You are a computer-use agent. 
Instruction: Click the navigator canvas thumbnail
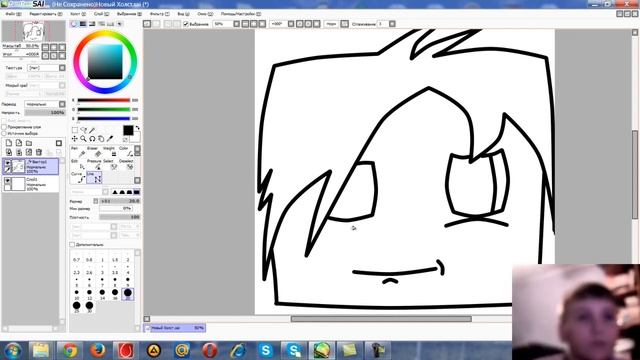coord(33,31)
